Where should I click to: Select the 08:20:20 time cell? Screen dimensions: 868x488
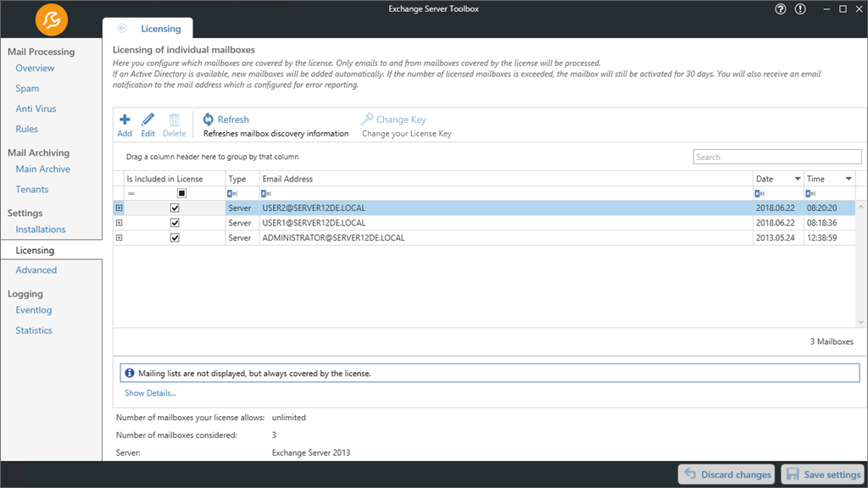click(829, 208)
